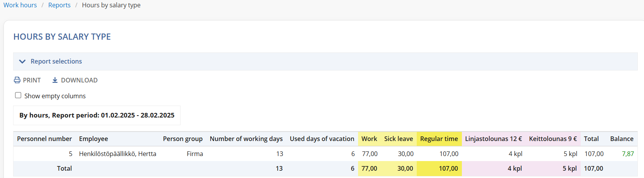Go to Reports breadcrumb link
644x178 pixels.
[x=59, y=5]
